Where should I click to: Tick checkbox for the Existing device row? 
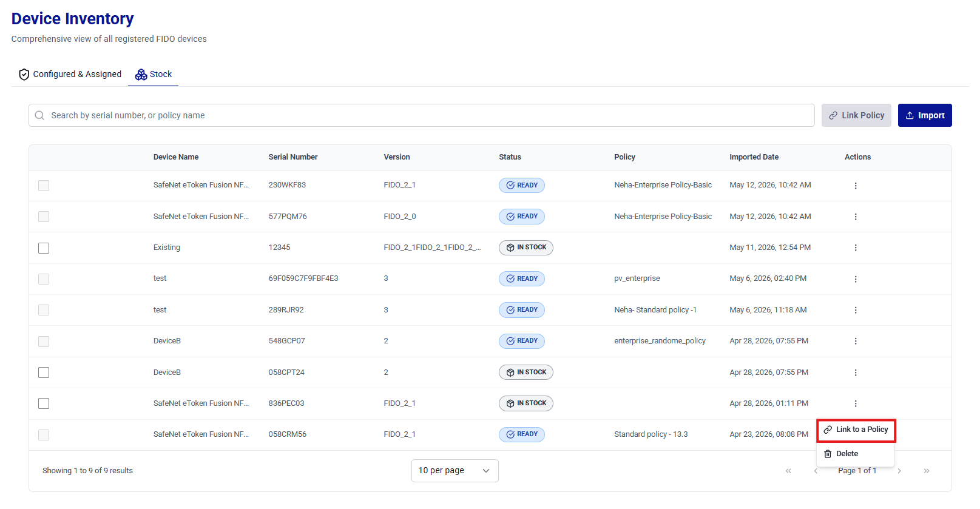(44, 248)
